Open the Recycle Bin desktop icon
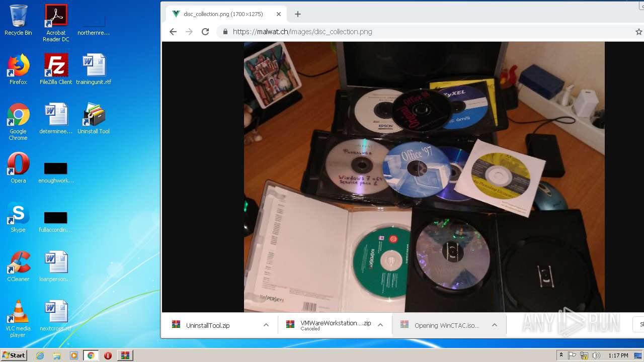 click(18, 20)
